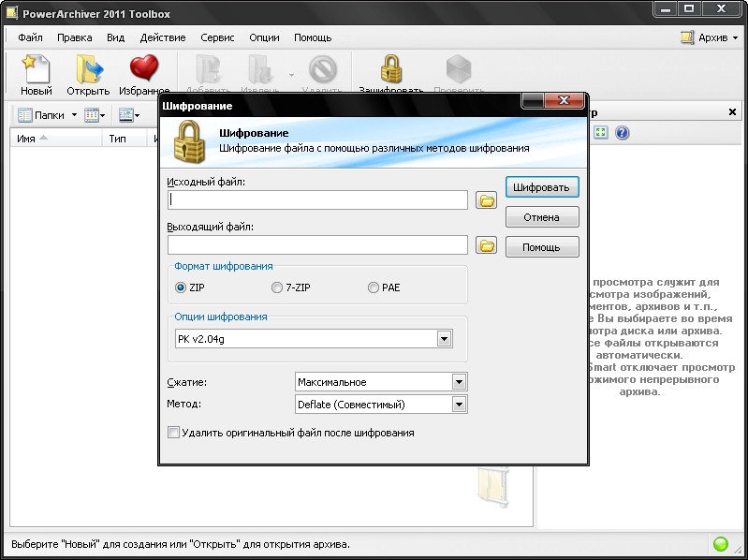Click the New archive toolbar icon
748x560 pixels.
(x=36, y=70)
